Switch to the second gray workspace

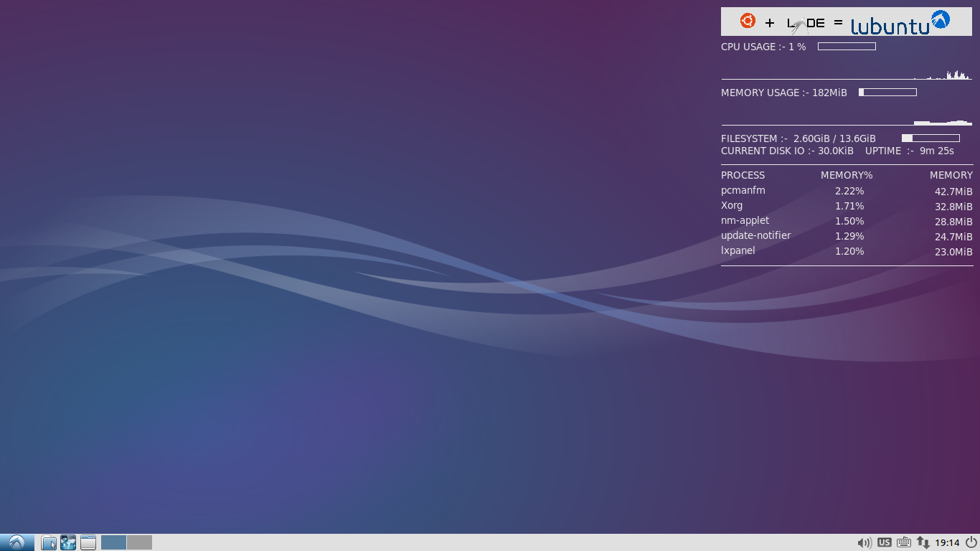140,542
